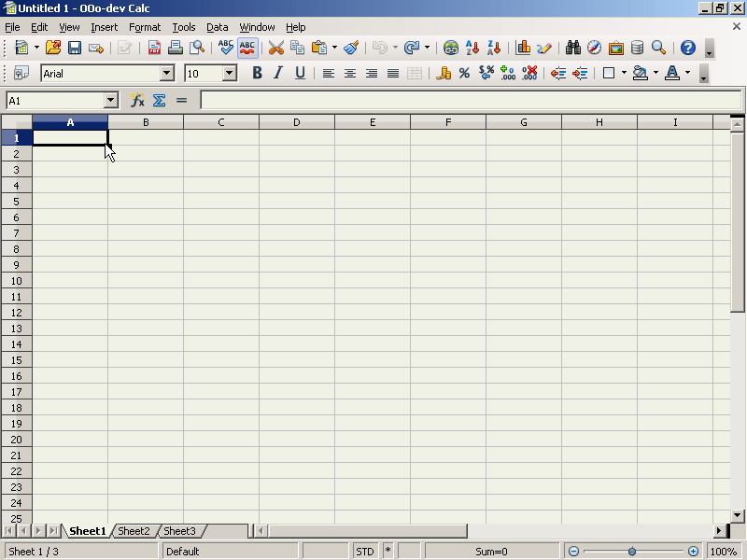Open the Data menu
The width and height of the screenshot is (747, 560).
coord(218,27)
